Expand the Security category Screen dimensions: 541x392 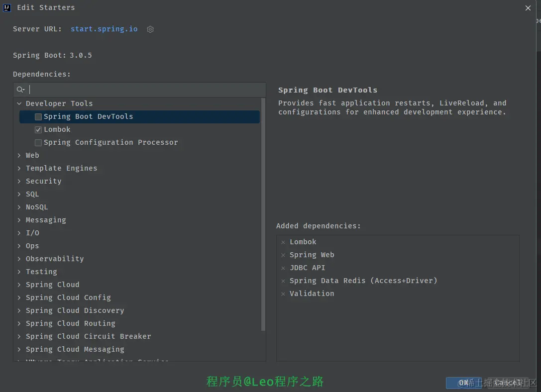tap(19, 182)
